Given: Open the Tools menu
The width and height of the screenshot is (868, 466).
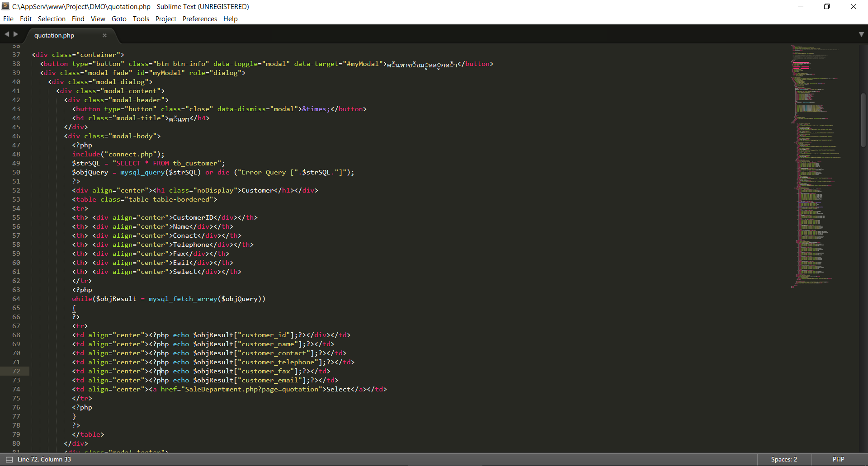Looking at the screenshot, I should pyautogui.click(x=141, y=19).
